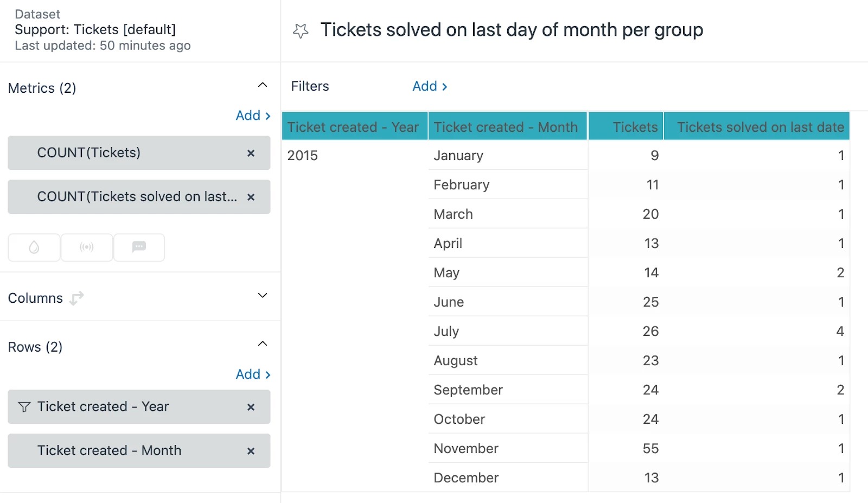
Task: Add a new filter
Action: (x=430, y=86)
